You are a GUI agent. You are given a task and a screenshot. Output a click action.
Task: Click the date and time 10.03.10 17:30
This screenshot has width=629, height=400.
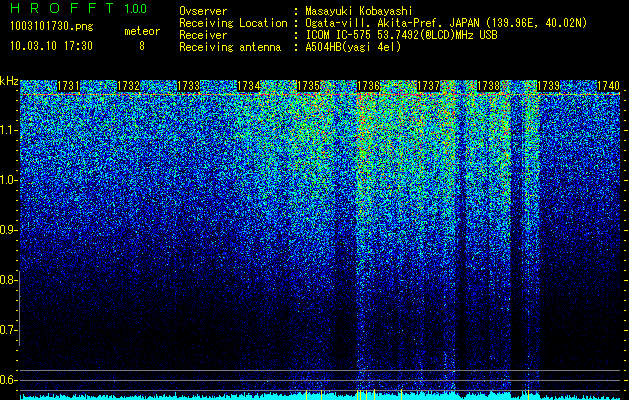point(51,46)
